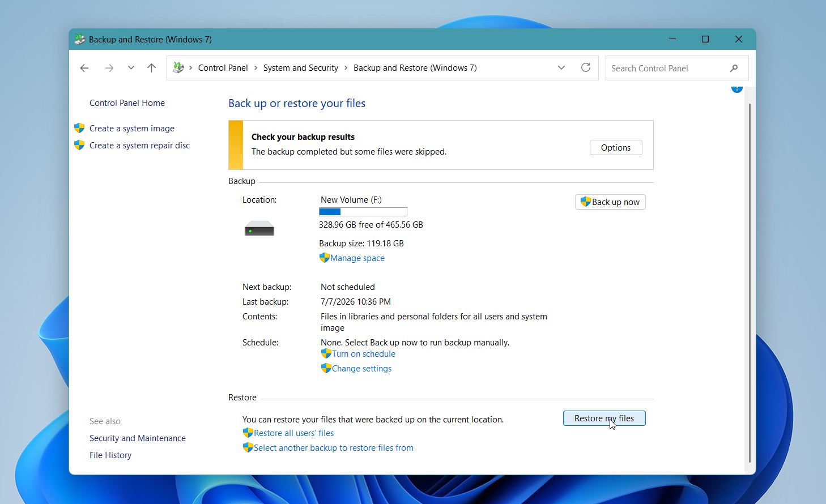Click the Back up now button
The image size is (826, 504).
pyautogui.click(x=610, y=202)
